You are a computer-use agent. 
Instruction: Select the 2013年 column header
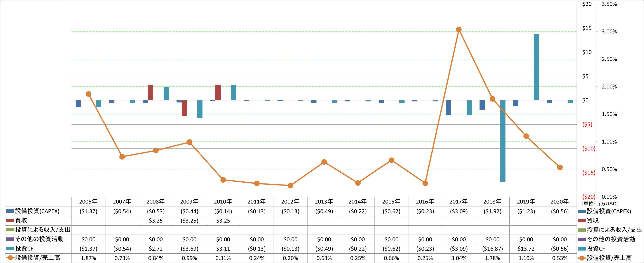click(x=324, y=201)
